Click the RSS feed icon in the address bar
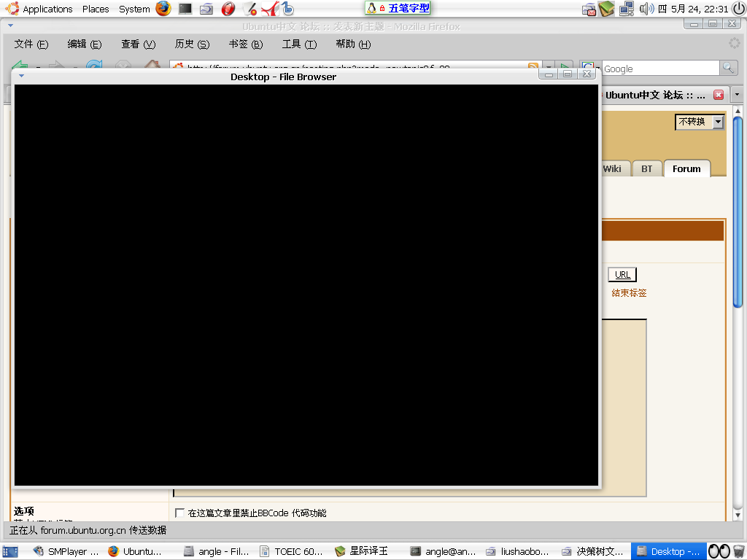 click(x=533, y=66)
